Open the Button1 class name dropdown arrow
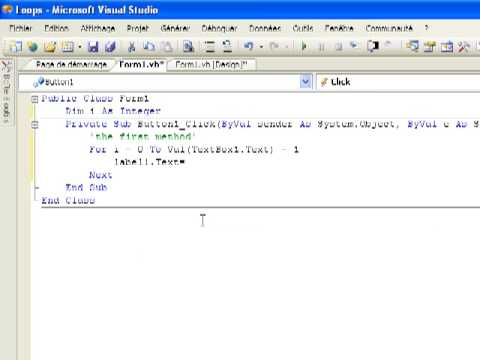 pos(306,82)
